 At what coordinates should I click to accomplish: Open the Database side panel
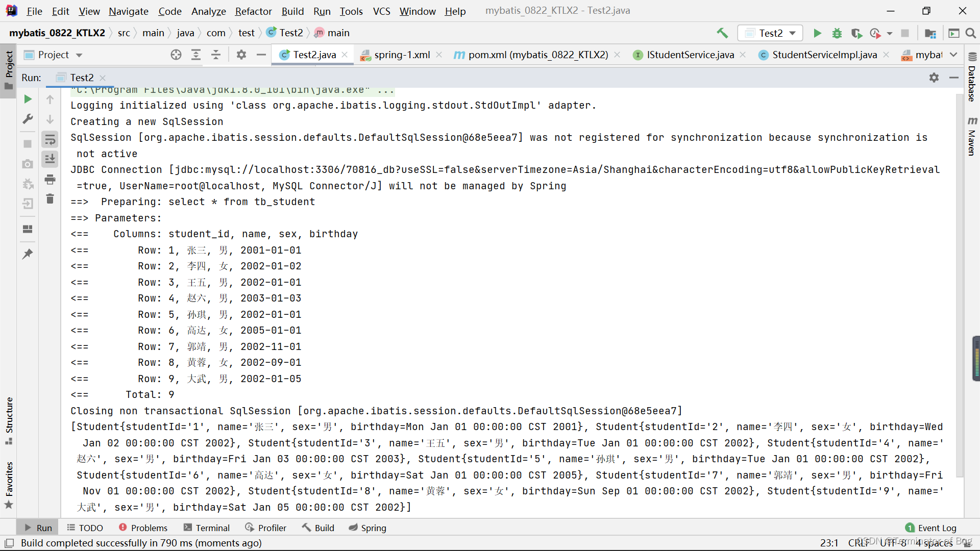[x=972, y=78]
